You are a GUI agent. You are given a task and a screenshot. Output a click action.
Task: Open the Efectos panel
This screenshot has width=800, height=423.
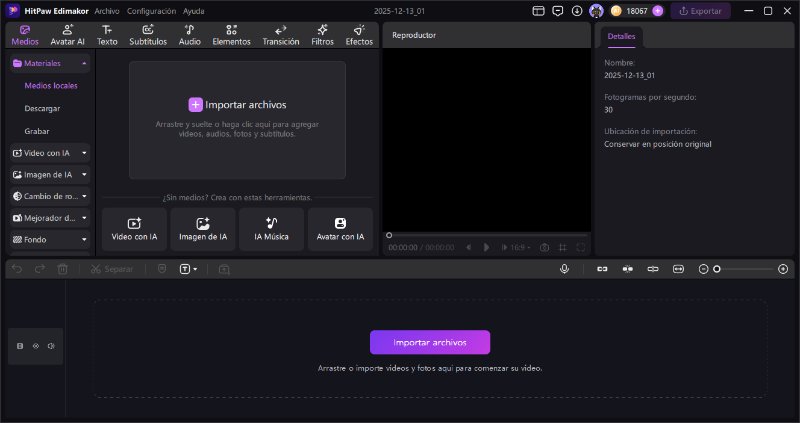point(359,35)
